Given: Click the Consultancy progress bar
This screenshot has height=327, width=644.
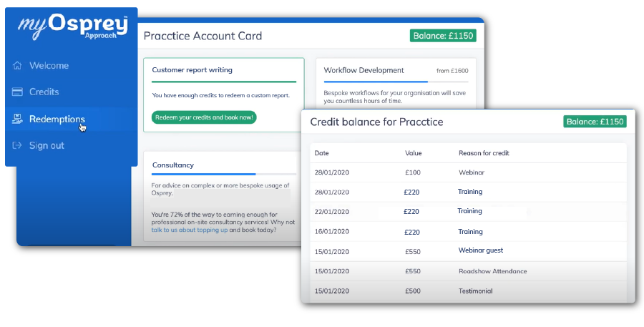Looking at the screenshot, I should tap(224, 174).
